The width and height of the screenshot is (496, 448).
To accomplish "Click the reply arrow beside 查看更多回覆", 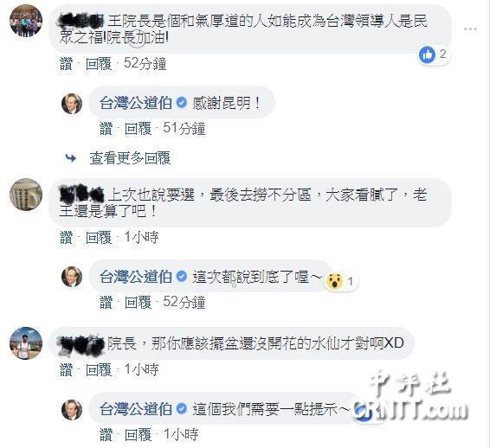I will click(70, 157).
